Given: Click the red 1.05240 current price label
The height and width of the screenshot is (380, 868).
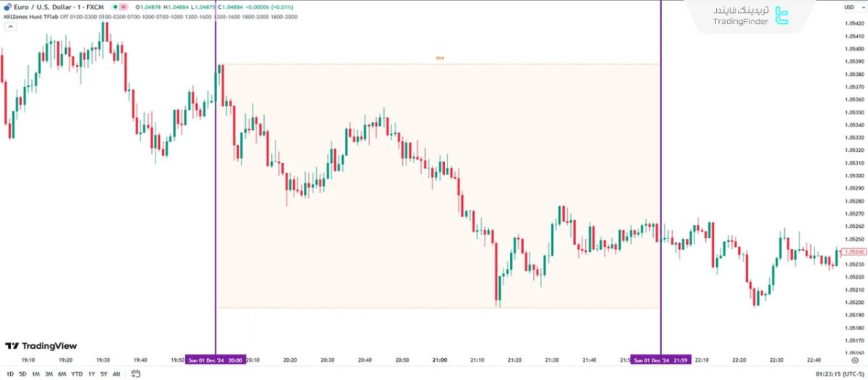Looking at the screenshot, I should click(x=854, y=252).
